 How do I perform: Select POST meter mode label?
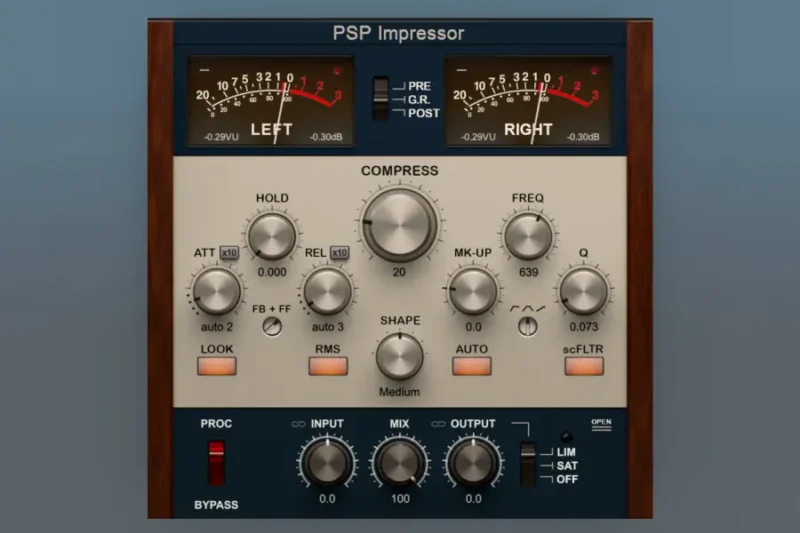pos(423,113)
